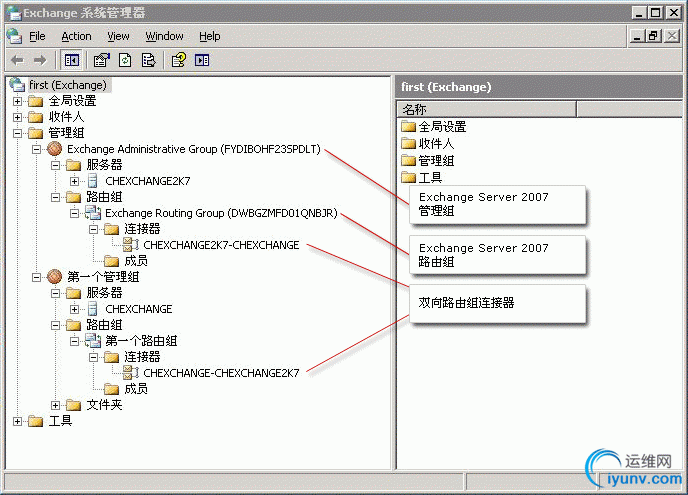The width and height of the screenshot is (688, 495).
Task: Toggle Show/Hide Console Tree toolbar icon
Action: click(x=72, y=60)
